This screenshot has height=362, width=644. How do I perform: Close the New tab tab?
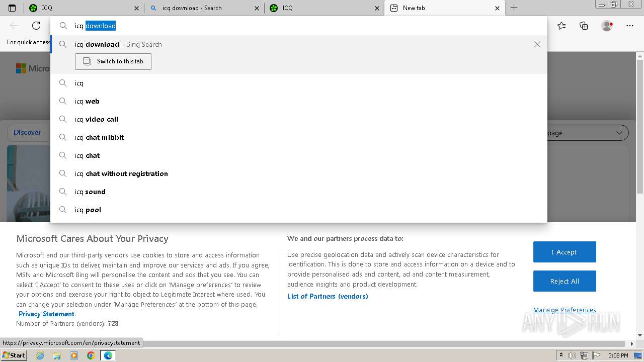[498, 8]
